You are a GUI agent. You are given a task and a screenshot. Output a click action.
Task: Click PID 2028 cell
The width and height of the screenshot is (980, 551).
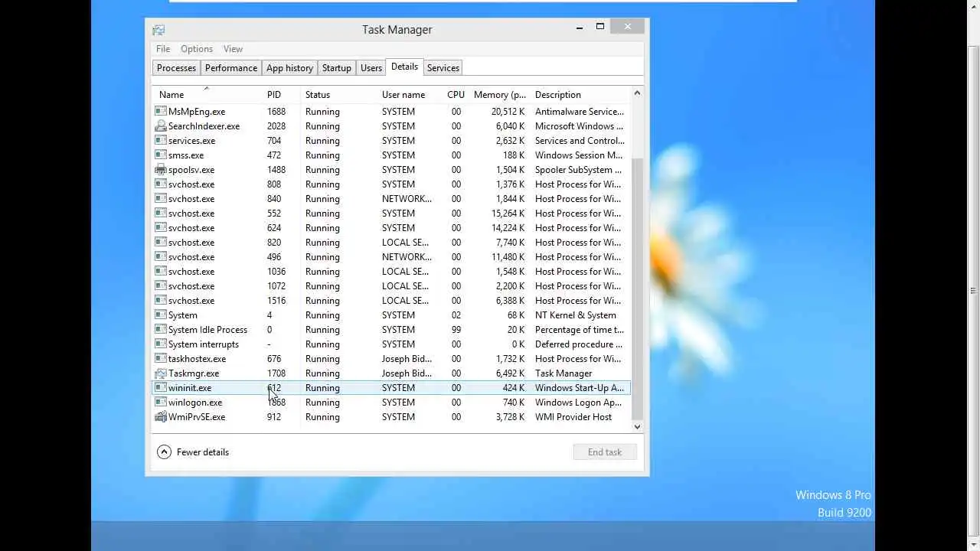click(276, 126)
